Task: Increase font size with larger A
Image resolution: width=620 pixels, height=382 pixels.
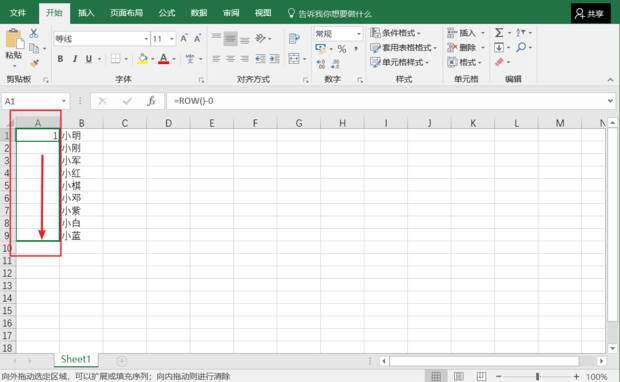Action: 184,38
